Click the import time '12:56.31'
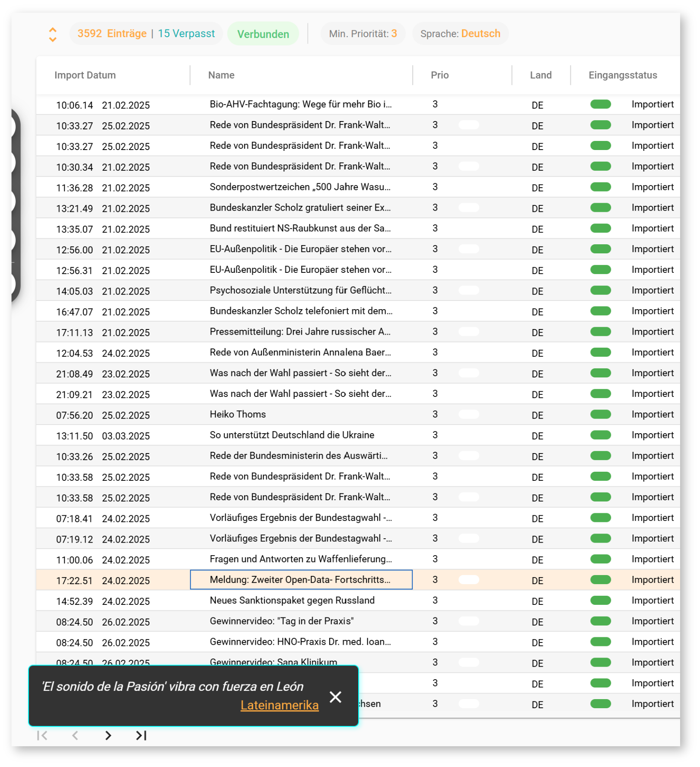 click(74, 271)
